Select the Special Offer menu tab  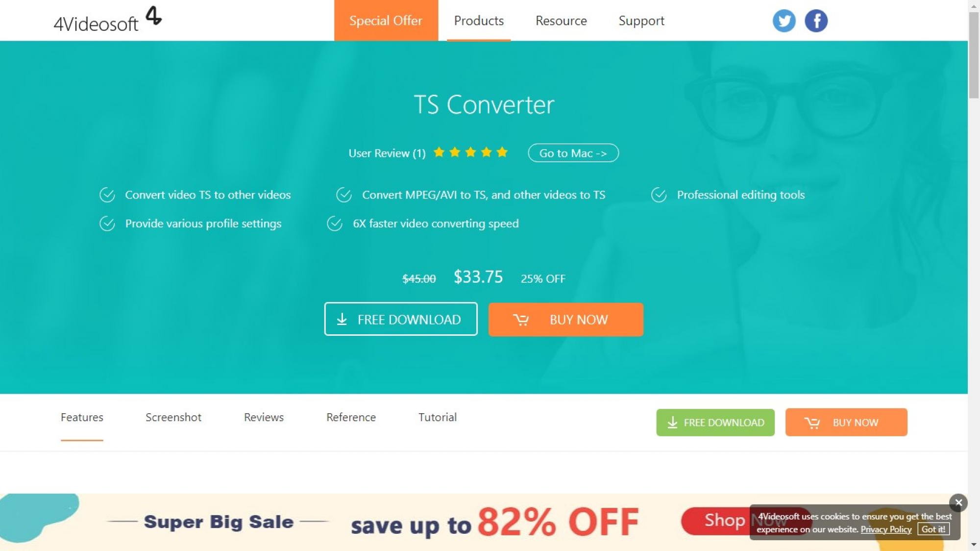pos(385,20)
